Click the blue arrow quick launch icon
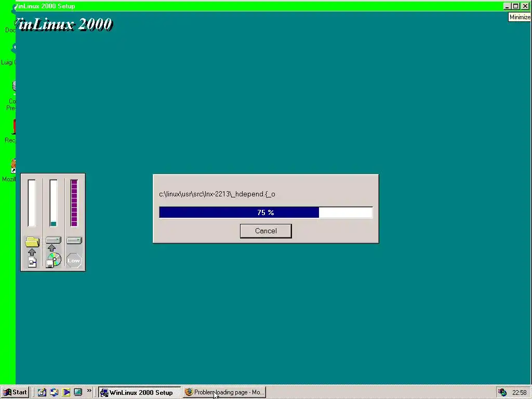 click(x=66, y=392)
